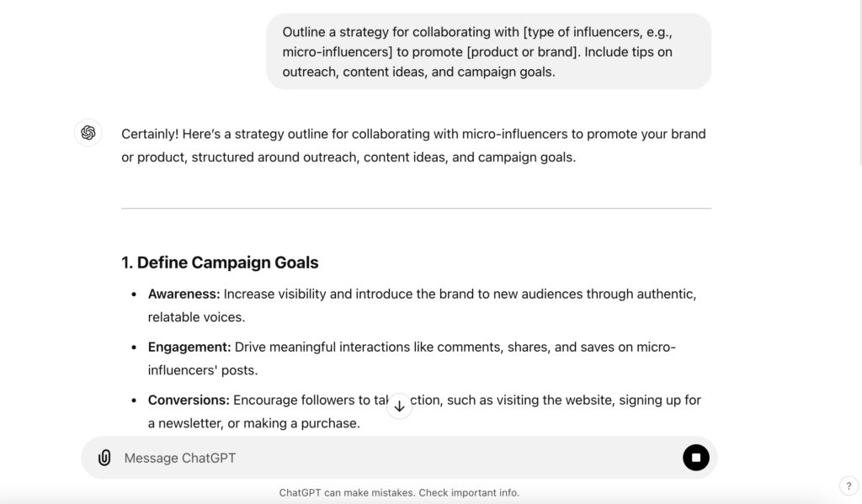The height and width of the screenshot is (504, 862).
Task: Click influencers' posts text in Engagement bullet
Action: click(203, 370)
